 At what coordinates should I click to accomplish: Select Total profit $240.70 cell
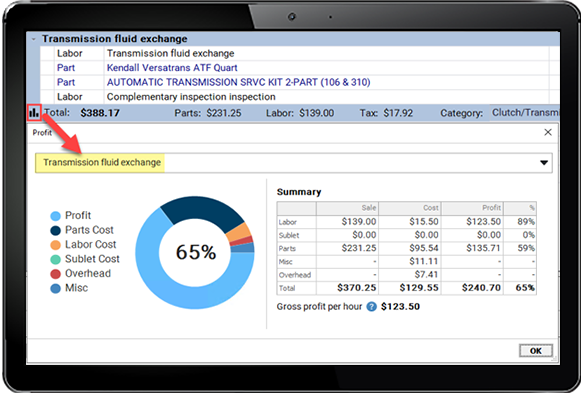click(x=472, y=288)
